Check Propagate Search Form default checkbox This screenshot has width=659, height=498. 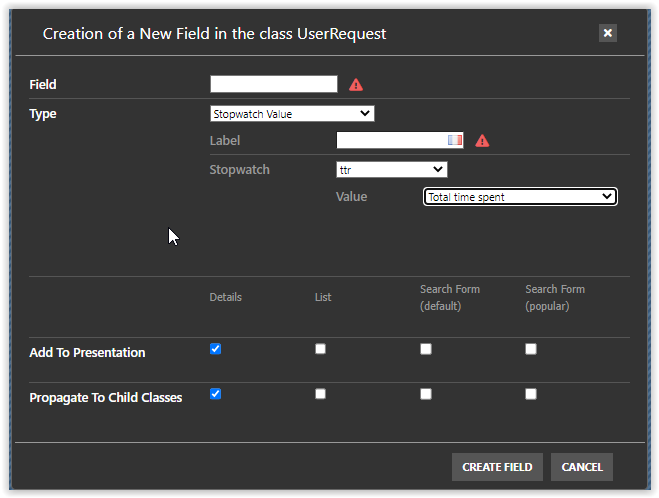click(x=426, y=394)
